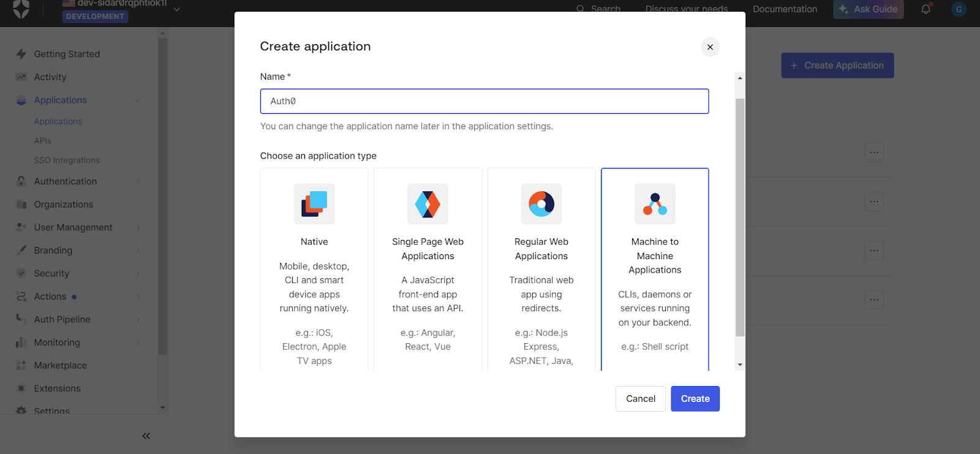Select the Native application icon
Screen dimensions: 980x454
[314, 204]
